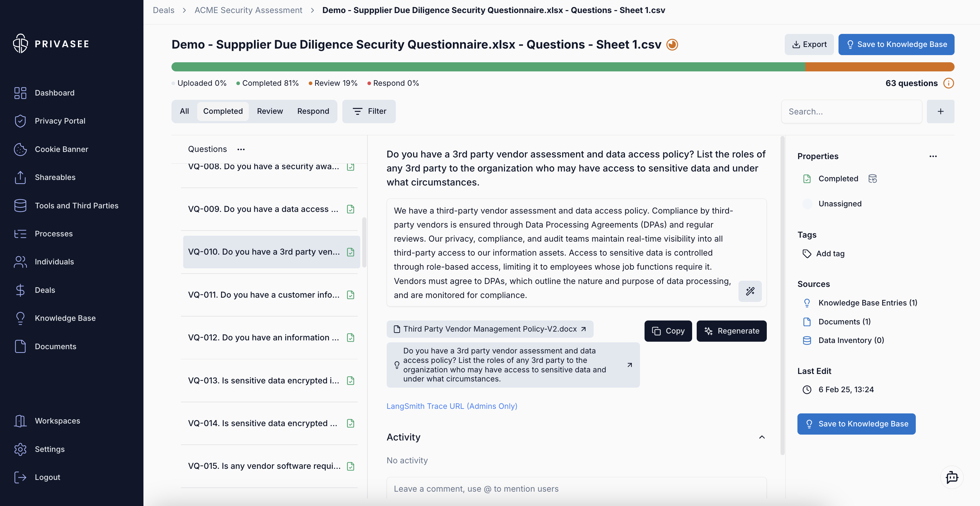Click the knowledge base stack icon next to Completed
Image resolution: width=980 pixels, height=506 pixels.
872,178
